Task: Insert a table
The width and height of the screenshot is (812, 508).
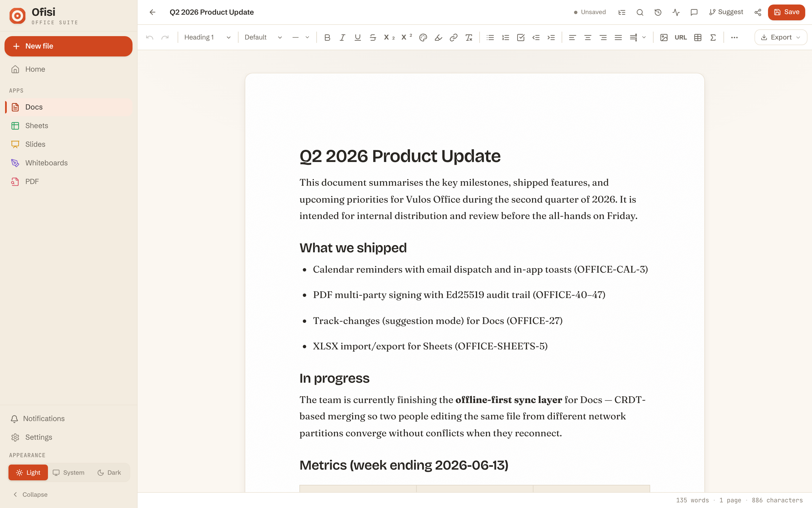Action: click(x=698, y=37)
